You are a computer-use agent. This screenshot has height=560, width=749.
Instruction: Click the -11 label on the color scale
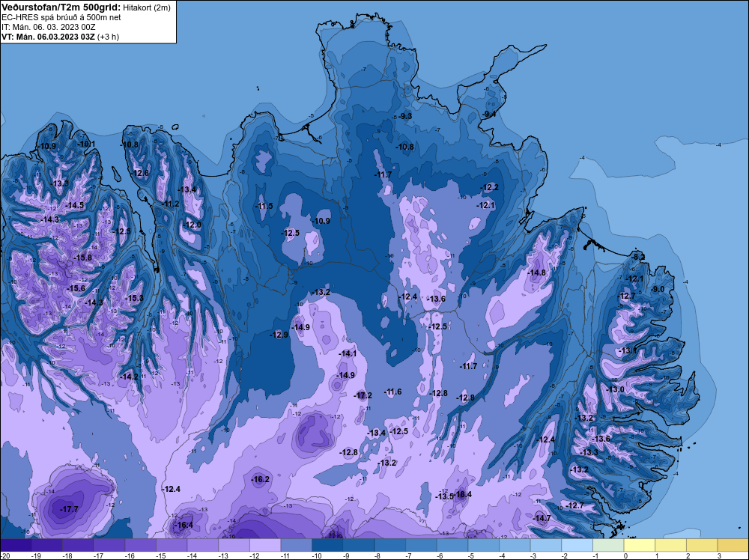point(285,556)
